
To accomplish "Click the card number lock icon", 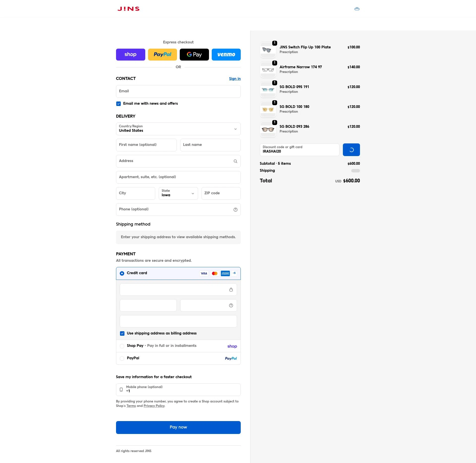I will (231, 290).
